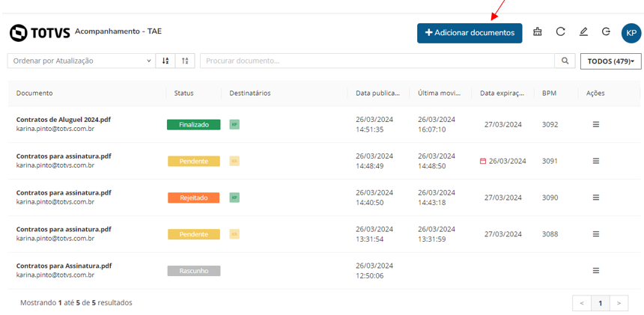Open the draft Contratos para Assinatura.pdf
Image resolution: width=644 pixels, height=315 pixels.
[x=64, y=266]
